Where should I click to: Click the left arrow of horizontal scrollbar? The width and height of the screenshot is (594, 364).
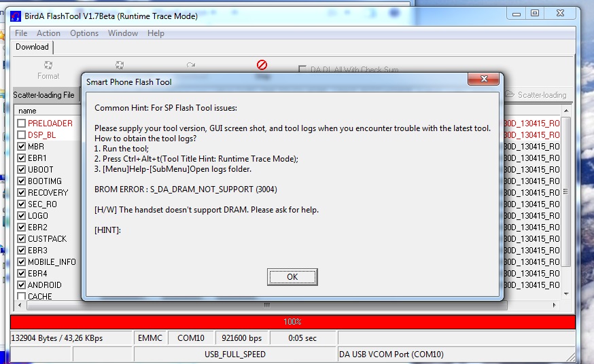[x=20, y=305]
